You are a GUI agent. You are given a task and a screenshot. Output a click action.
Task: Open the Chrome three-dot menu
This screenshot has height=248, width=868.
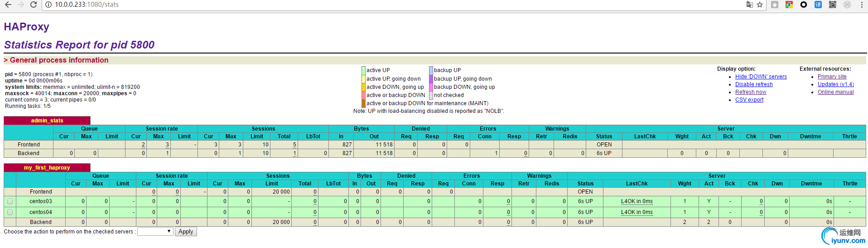tap(861, 5)
